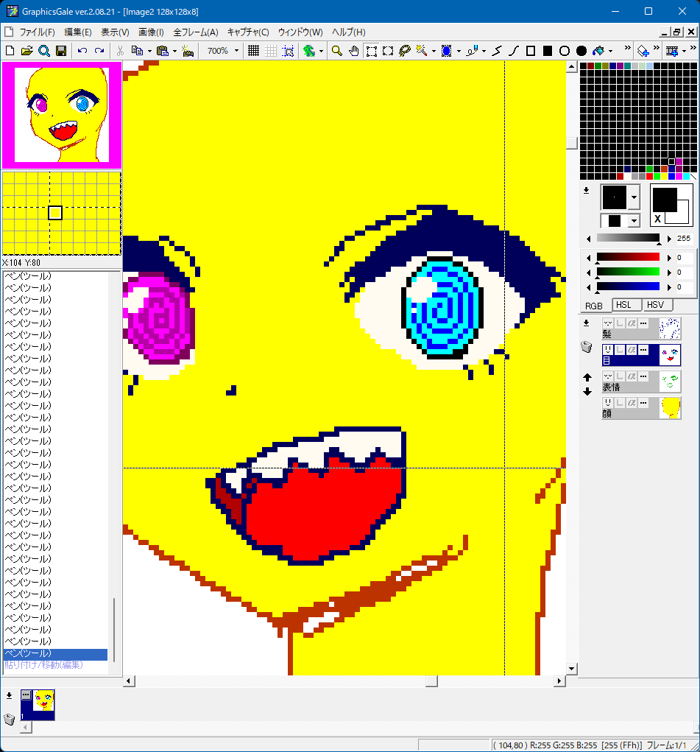The width and height of the screenshot is (700, 752).
Task: Select the Magic Wand tool
Action: tap(422, 51)
